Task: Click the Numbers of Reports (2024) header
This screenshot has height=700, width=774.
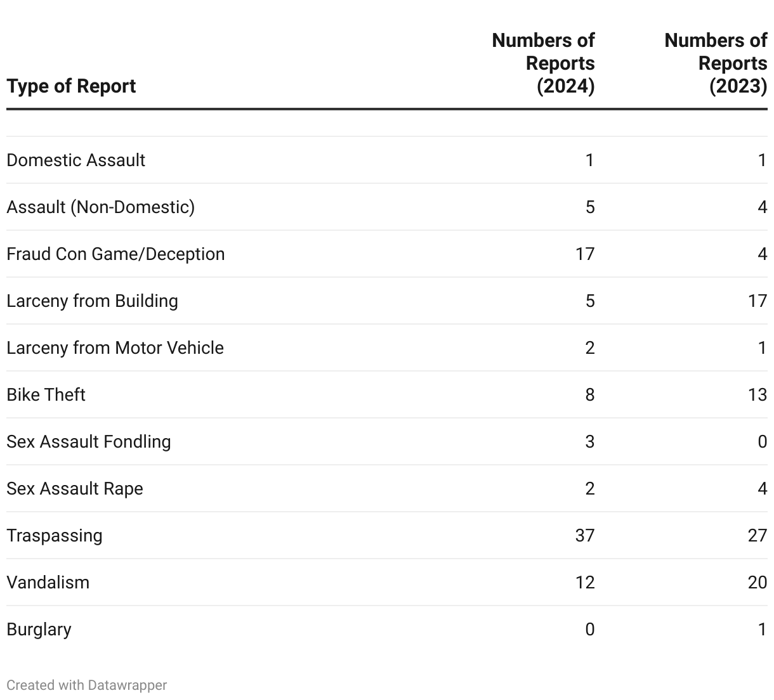Action: coord(544,63)
